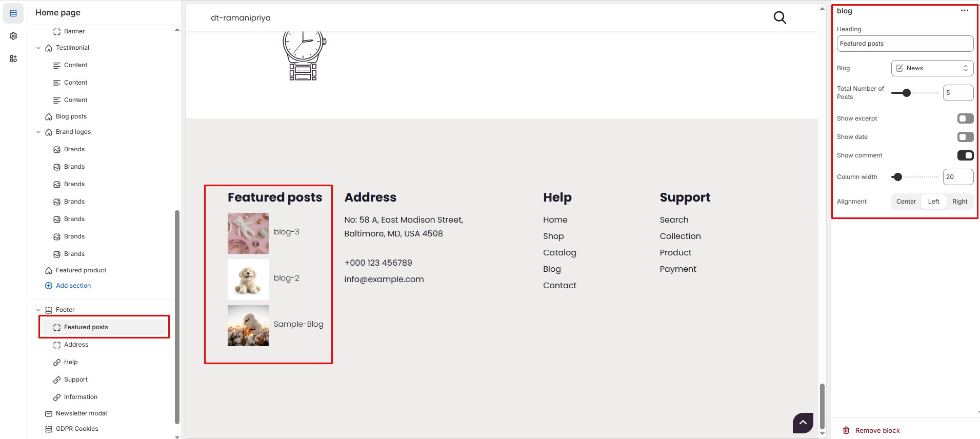Click the Total Number of Posts slider
Image resolution: width=980 pixels, height=439 pixels.
coord(915,93)
